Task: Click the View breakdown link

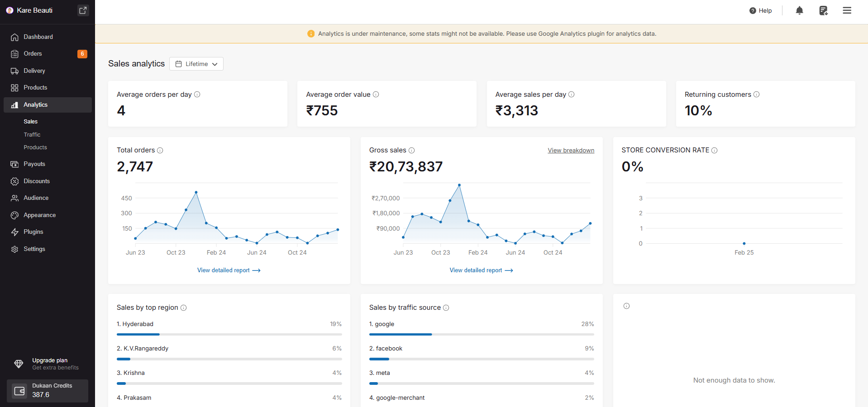Action: (571, 151)
